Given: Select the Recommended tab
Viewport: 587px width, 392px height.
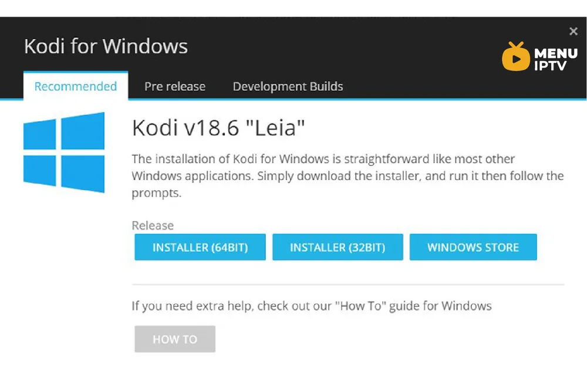Looking at the screenshot, I should pyautogui.click(x=76, y=86).
